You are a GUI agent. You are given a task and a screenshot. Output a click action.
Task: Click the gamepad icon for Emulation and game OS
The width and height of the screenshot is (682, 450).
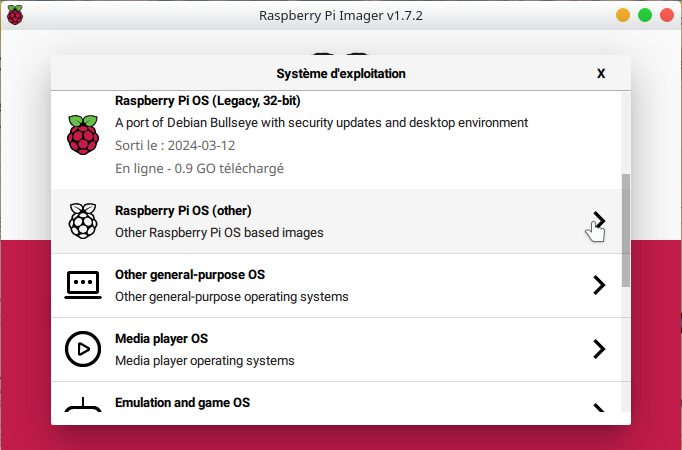(83, 404)
